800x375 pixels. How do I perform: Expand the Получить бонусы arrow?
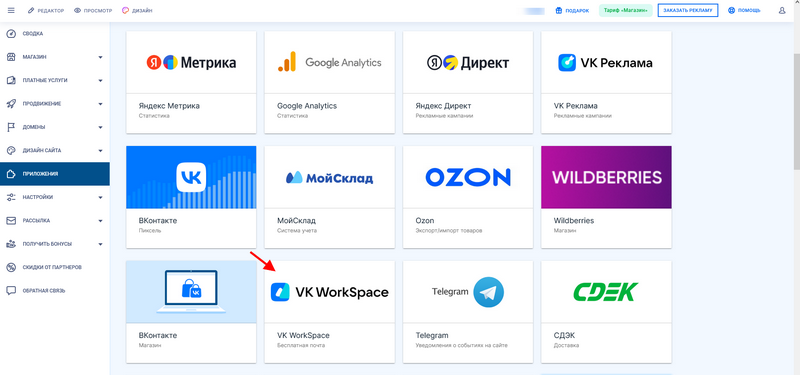coord(101,244)
